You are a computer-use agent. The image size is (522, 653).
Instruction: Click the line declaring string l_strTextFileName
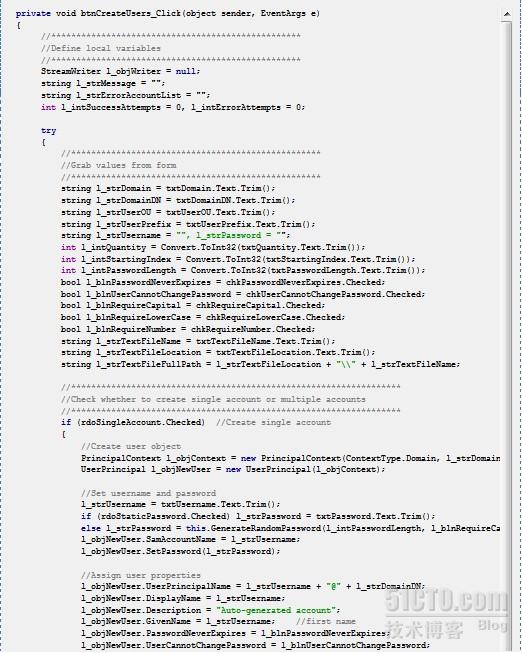coord(198,341)
